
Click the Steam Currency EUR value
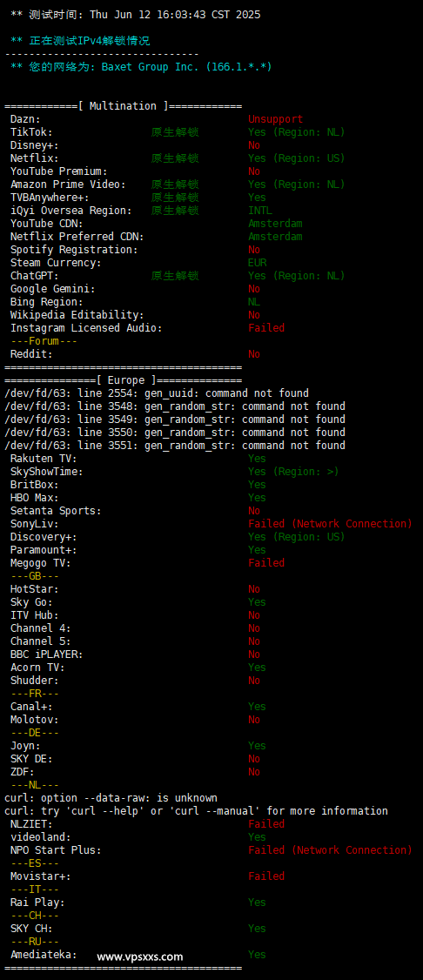click(258, 263)
